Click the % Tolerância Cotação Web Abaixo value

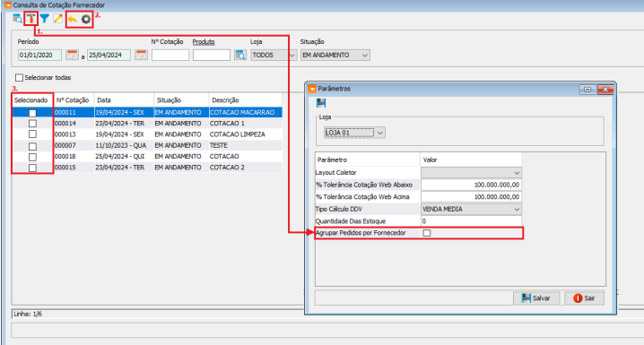point(471,185)
